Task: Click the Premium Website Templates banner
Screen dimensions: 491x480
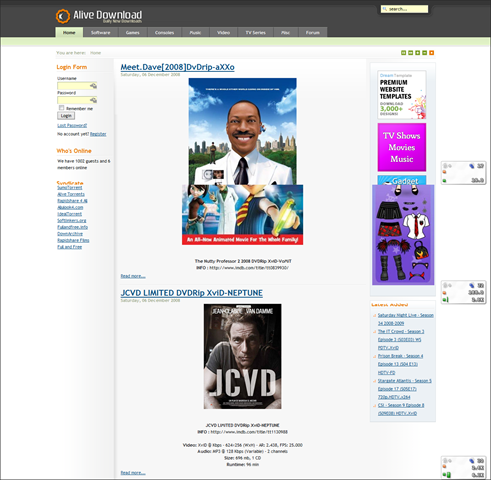Action: [x=402, y=95]
